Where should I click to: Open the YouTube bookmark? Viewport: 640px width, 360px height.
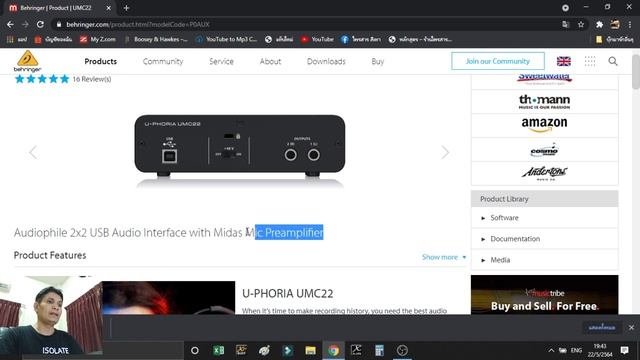(x=317, y=39)
